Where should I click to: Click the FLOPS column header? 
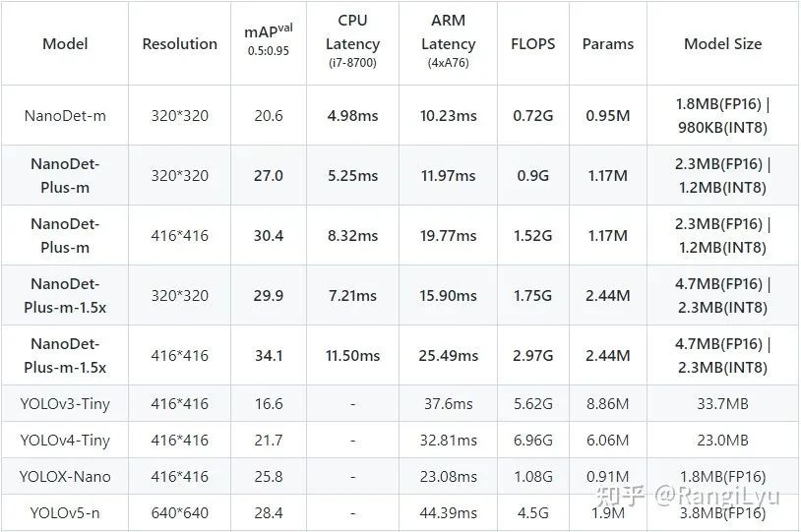coord(533,44)
